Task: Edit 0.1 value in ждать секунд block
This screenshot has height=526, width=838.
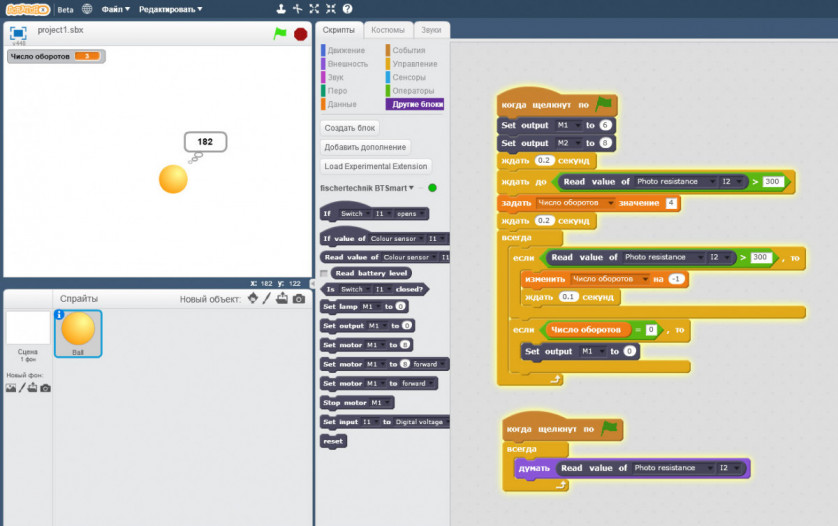Action: tap(568, 297)
